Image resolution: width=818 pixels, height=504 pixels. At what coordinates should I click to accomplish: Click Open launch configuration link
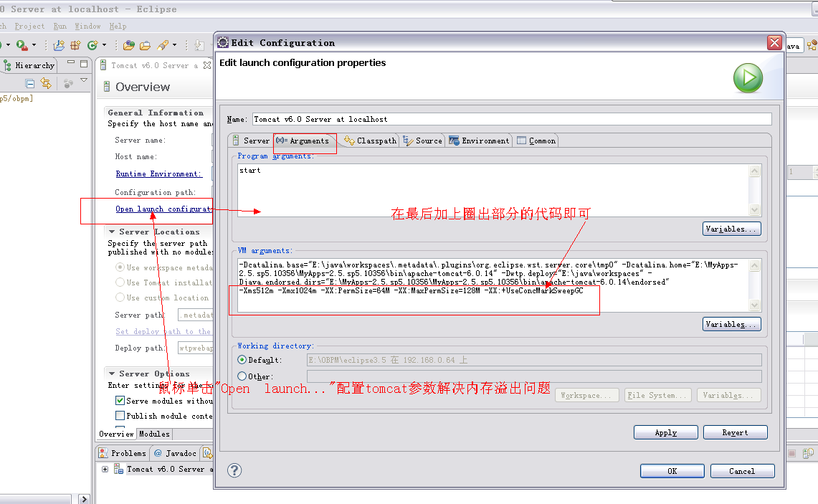point(163,209)
